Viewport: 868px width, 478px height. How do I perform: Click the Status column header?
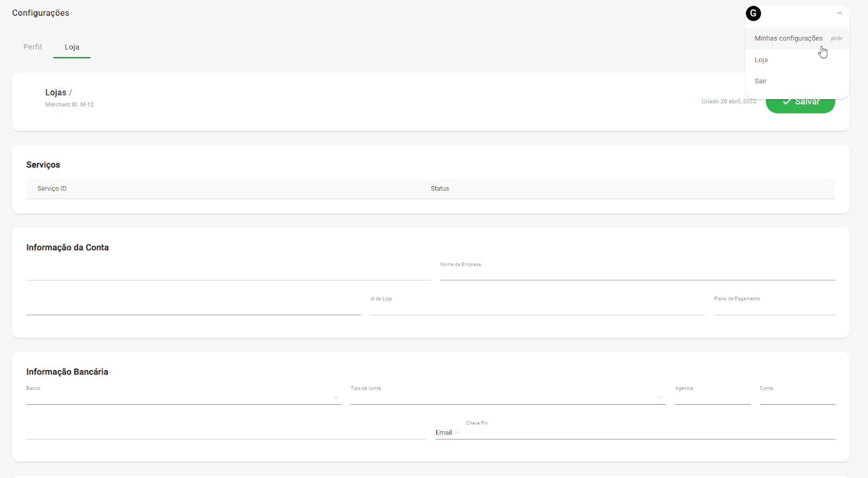coord(440,189)
